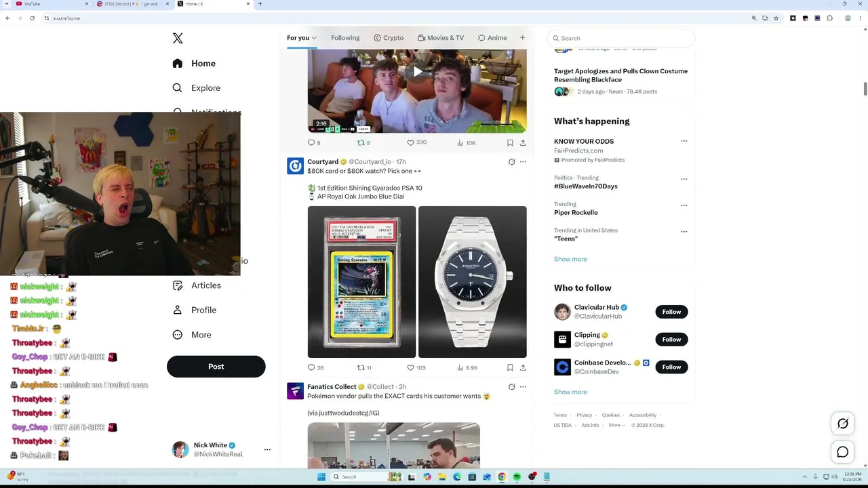Bookmark the Courtyard post
The height and width of the screenshot is (488, 868).
coord(510,368)
